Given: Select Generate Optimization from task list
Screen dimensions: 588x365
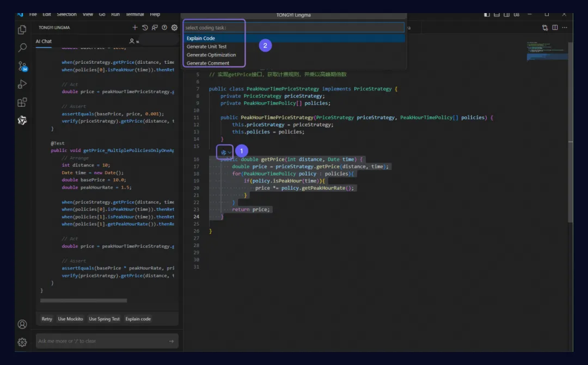Looking at the screenshot, I should [x=294, y=55].
